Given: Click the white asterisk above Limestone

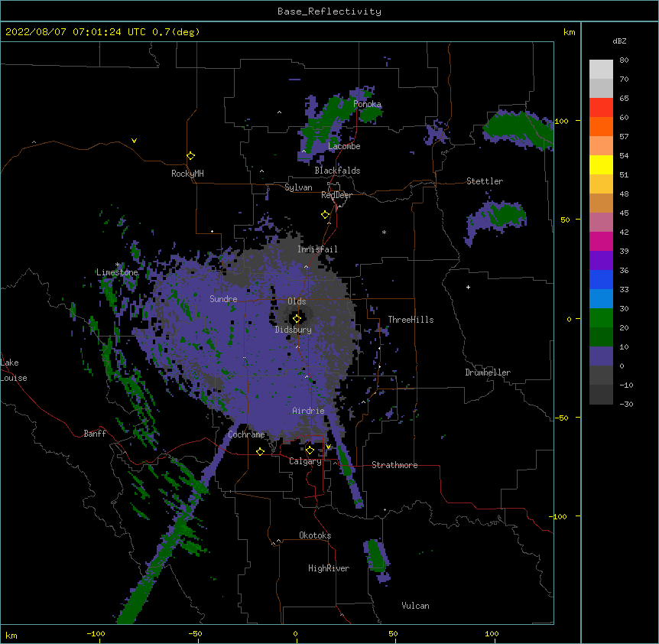Looking at the screenshot, I should [118, 265].
